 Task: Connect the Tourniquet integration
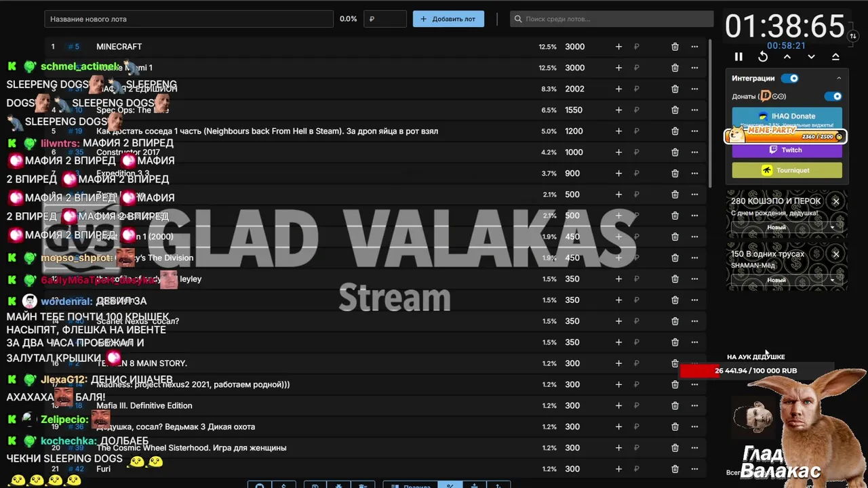point(787,170)
